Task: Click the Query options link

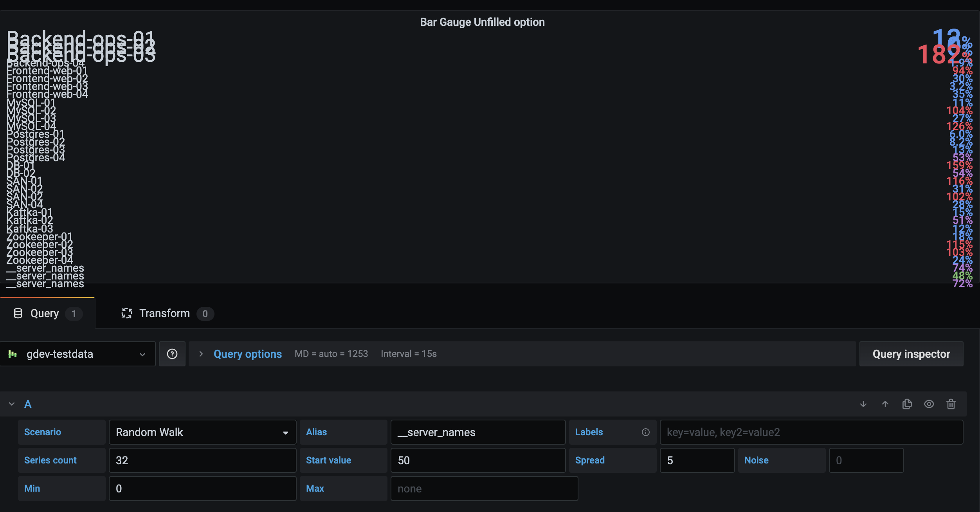Action: coord(247,354)
